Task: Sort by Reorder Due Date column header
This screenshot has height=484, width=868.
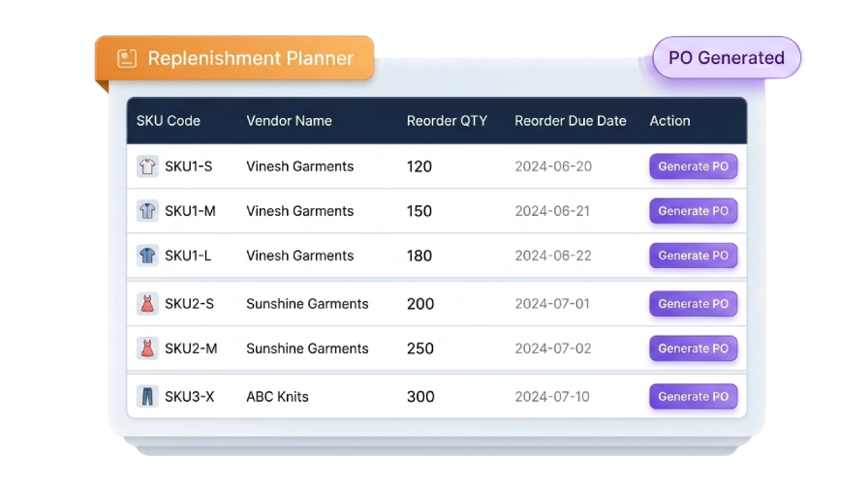Action: [571, 121]
